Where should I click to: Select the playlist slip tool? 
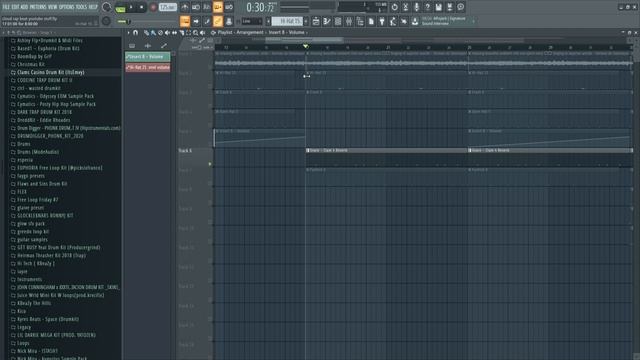coord(174,33)
